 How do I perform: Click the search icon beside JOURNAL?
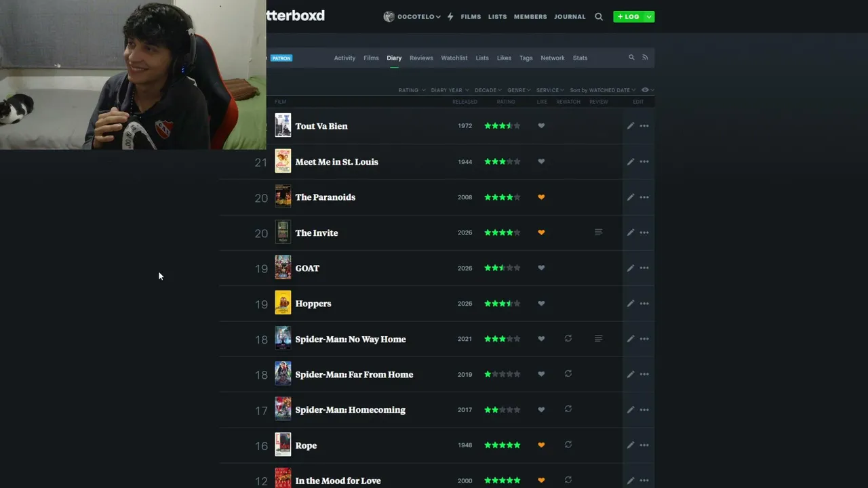click(x=599, y=16)
